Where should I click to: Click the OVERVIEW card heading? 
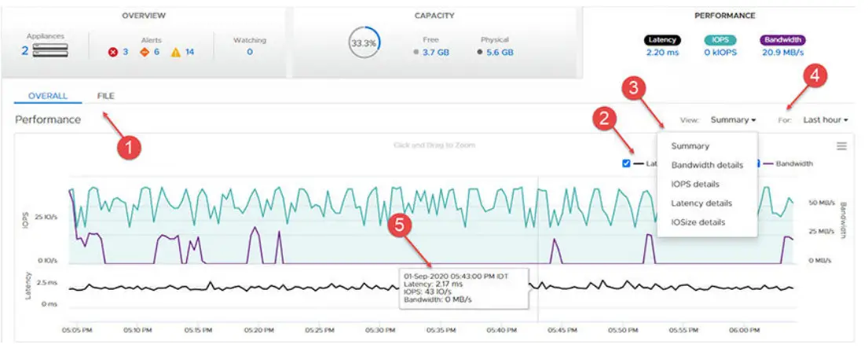144,16
